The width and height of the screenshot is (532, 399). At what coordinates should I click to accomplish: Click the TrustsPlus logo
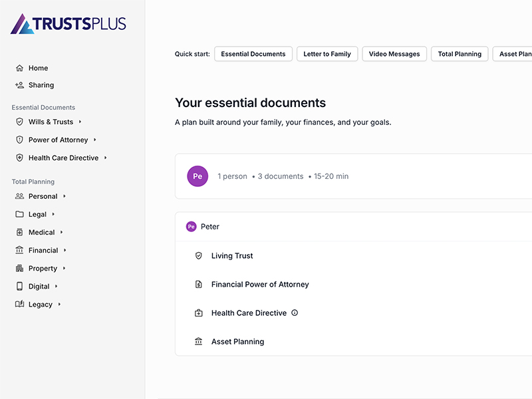(x=68, y=23)
